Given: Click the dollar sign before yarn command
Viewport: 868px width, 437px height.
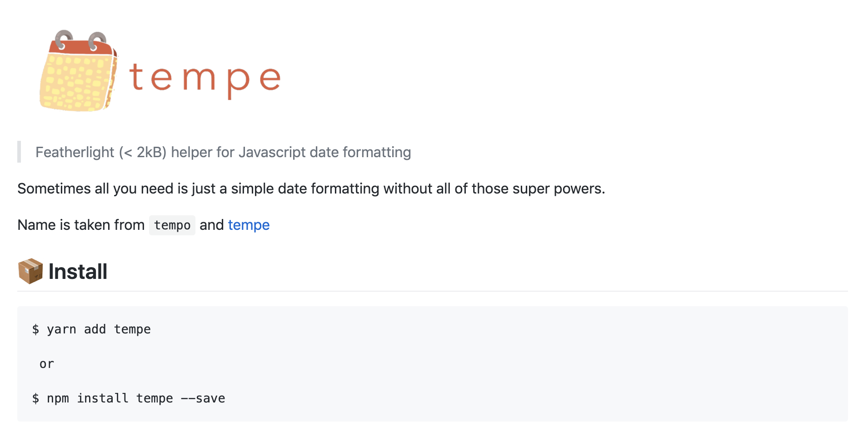Looking at the screenshot, I should coord(35,329).
